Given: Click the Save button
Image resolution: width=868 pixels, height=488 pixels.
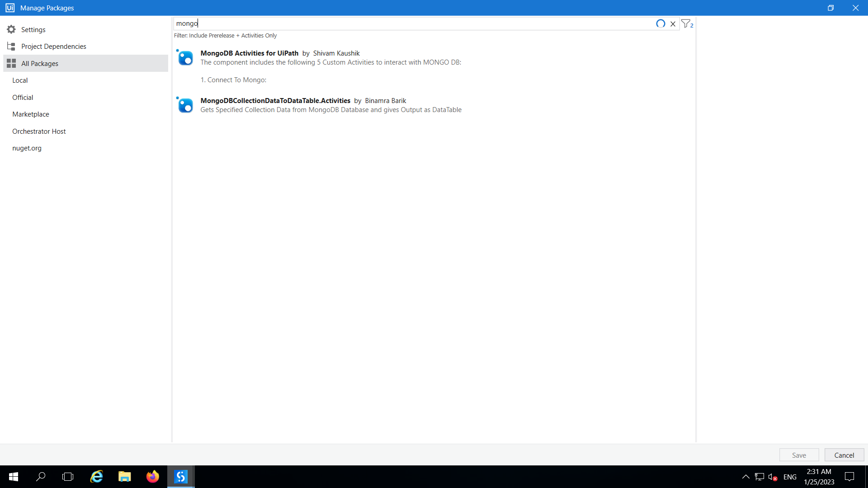Looking at the screenshot, I should click(x=799, y=455).
